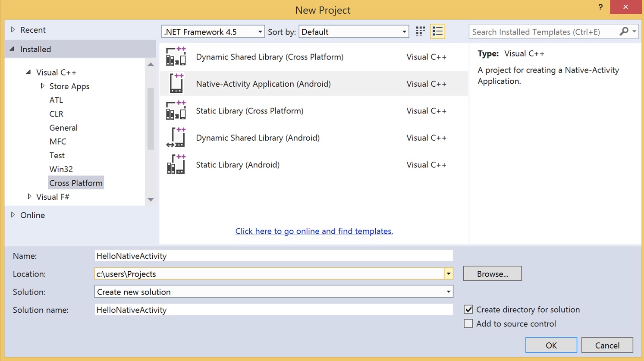Click the Dynamic Shared Library (Cross Platform) template icon
The image size is (644, 361).
[x=176, y=57]
